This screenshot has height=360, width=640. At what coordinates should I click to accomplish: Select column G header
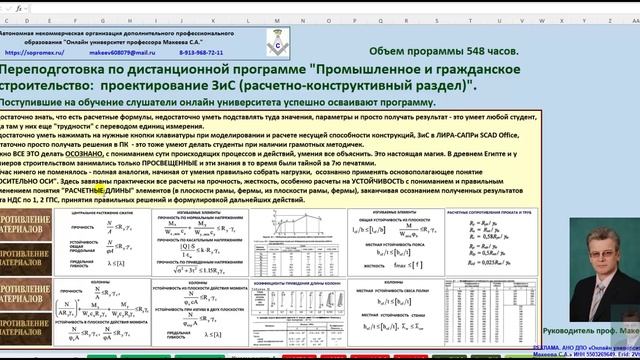click(102, 21)
